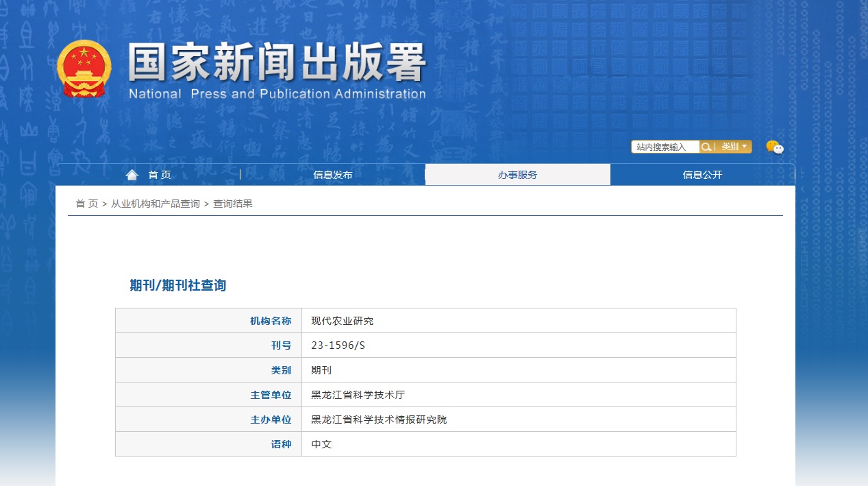Switch to the 信息公开 tab
The width and height of the screenshot is (868, 486).
point(702,175)
